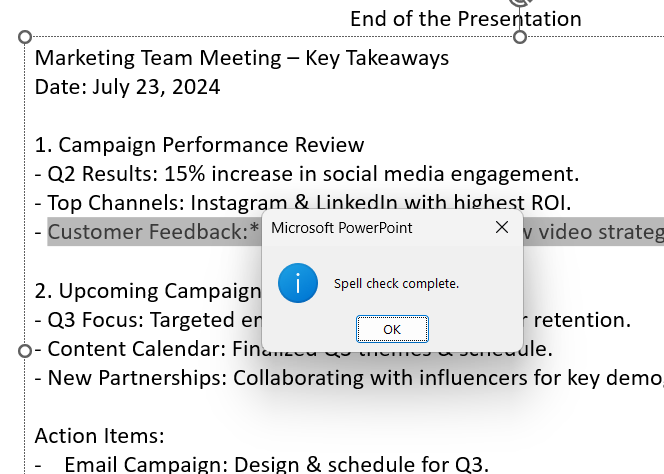This screenshot has width=664, height=474.
Task: Click the left-middle text box sizing handle
Action: [x=25, y=351]
